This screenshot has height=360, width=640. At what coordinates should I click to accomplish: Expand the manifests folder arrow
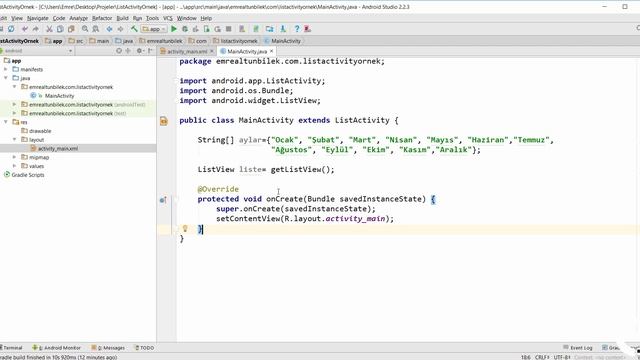[6, 69]
